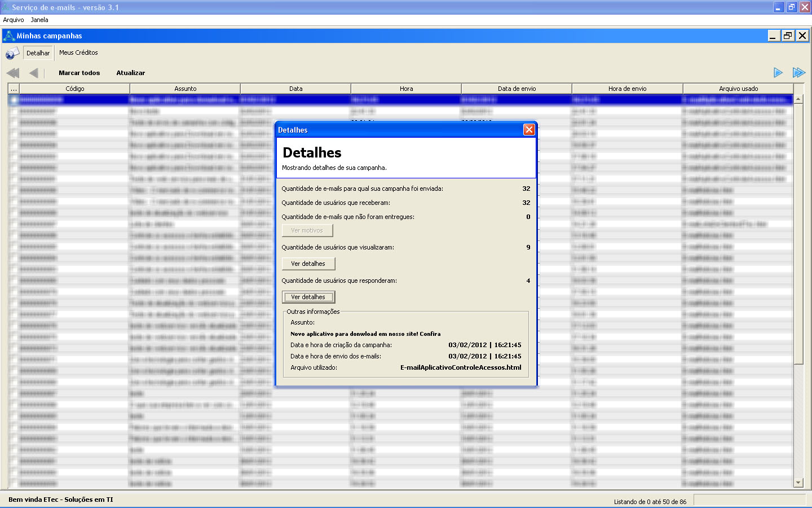
Task: View details of users who visualizaram
Action: 308,264
